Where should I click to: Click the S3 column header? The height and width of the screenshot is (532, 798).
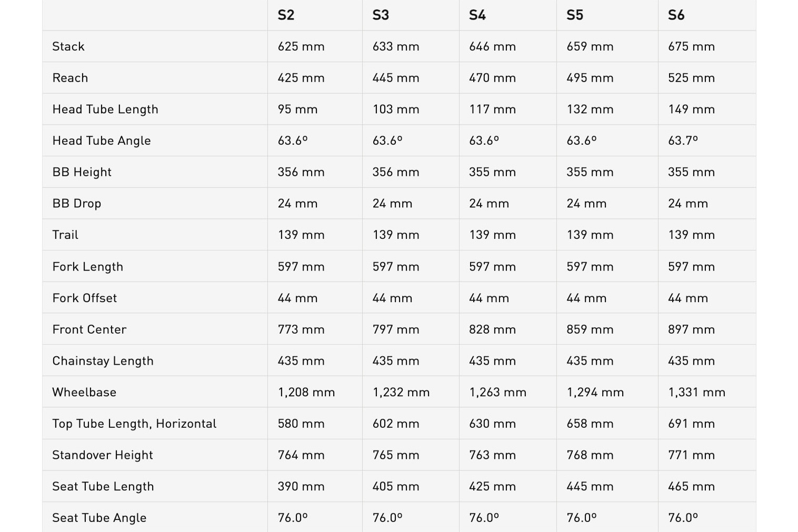point(381,15)
